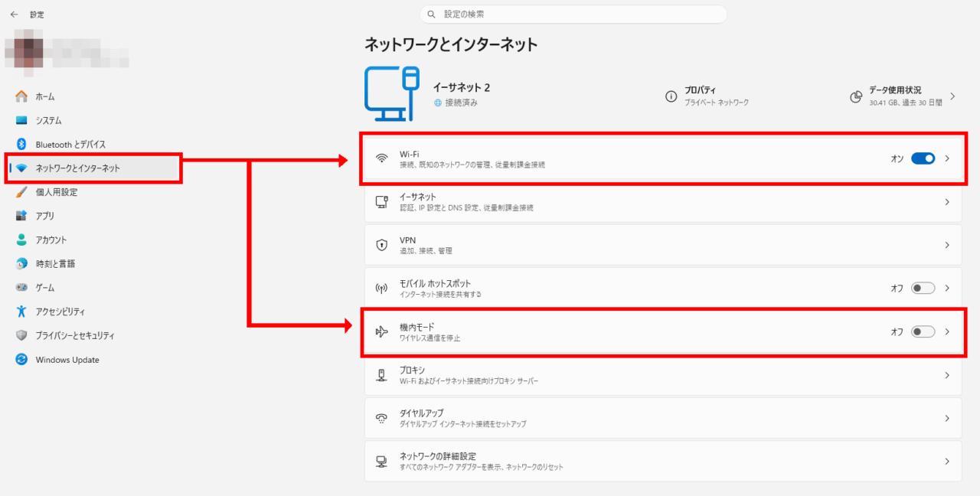Click ネットワークとインターネット page heading
This screenshot has height=496, width=980.
click(x=451, y=44)
